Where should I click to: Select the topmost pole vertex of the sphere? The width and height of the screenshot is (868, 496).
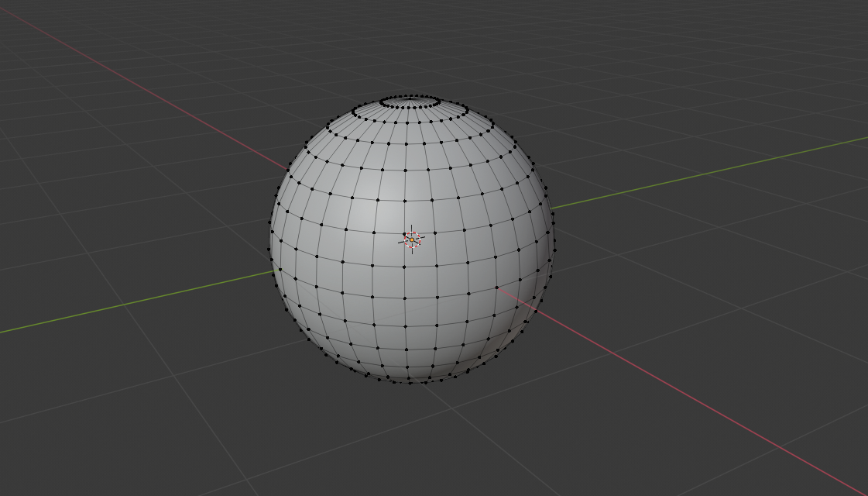click(x=410, y=98)
